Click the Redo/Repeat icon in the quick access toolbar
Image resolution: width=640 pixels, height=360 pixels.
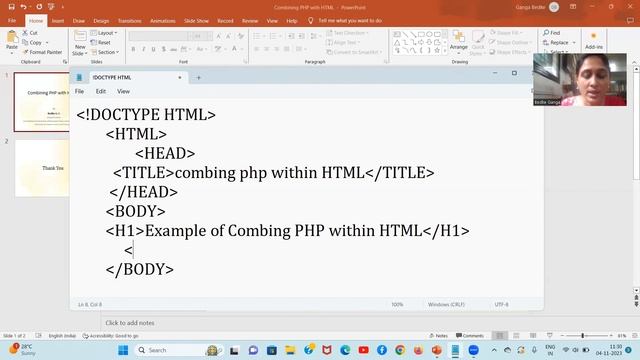[x=39, y=7]
